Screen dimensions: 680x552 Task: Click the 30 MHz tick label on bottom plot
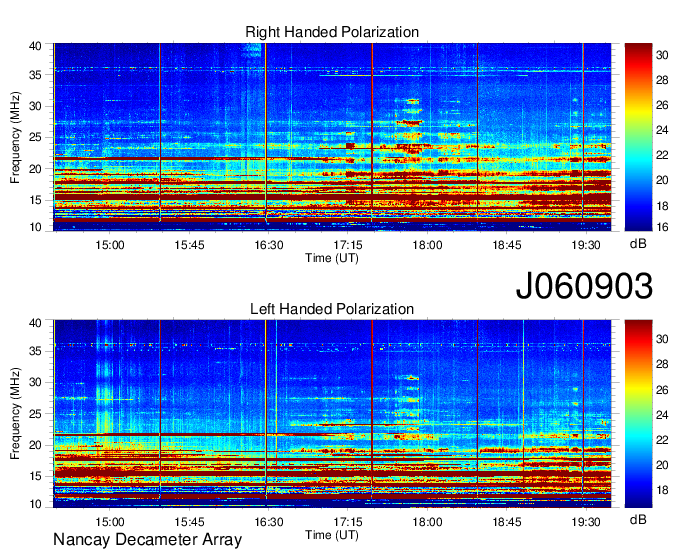click(35, 382)
